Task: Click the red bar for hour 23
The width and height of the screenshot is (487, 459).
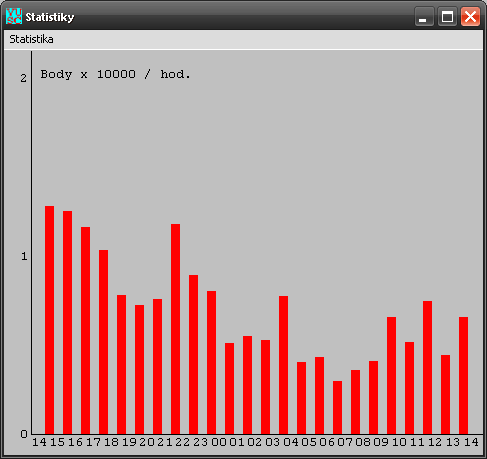Action: [x=211, y=362]
